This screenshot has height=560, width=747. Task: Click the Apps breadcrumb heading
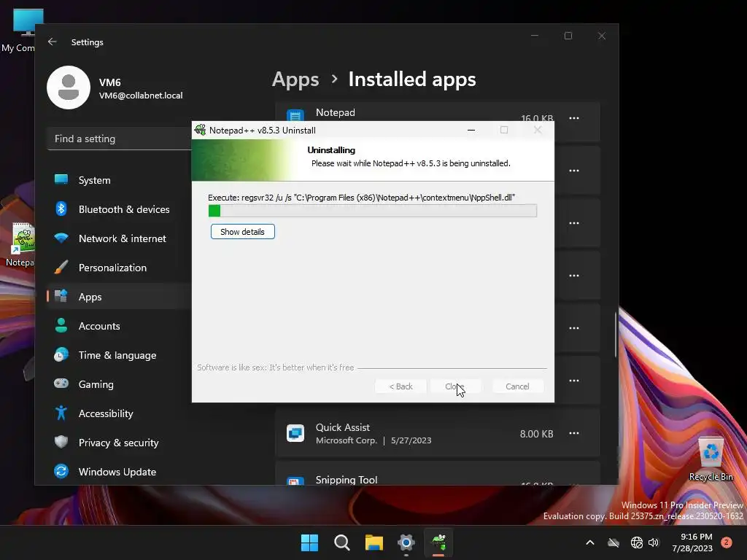click(x=295, y=79)
